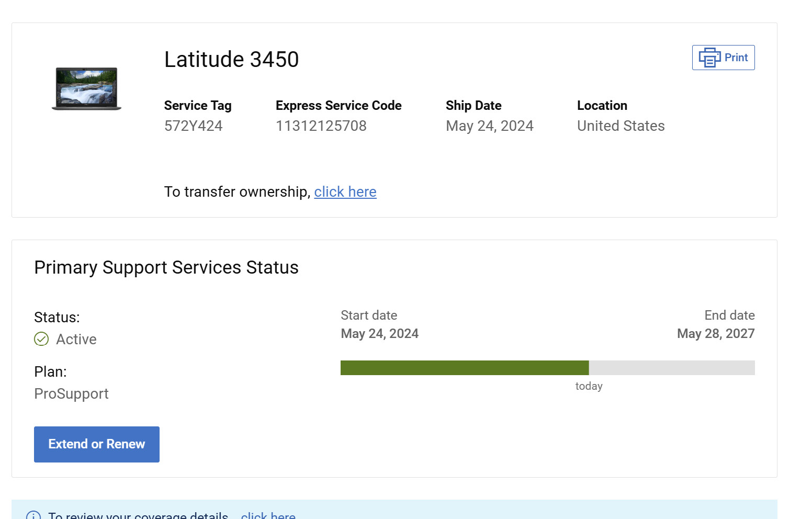The height and width of the screenshot is (519, 812).
Task: Click the warranty End date May 28, 2027
Action: click(716, 334)
